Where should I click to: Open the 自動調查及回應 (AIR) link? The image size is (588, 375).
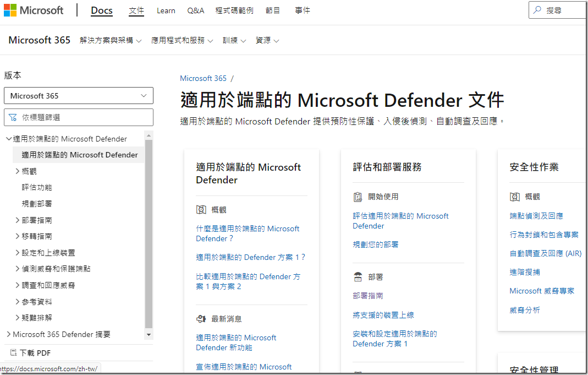tap(546, 253)
